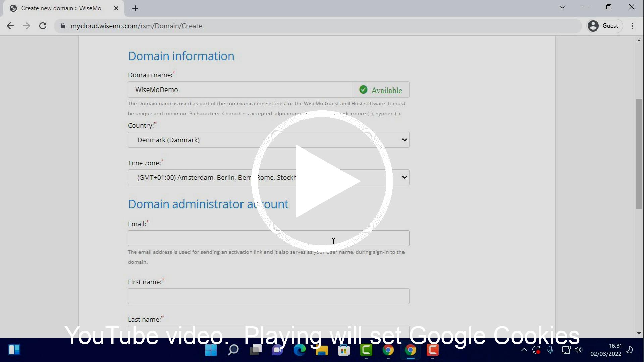Open the tab search chevron
Image resolution: width=644 pixels, height=362 pixels.
pyautogui.click(x=562, y=7)
